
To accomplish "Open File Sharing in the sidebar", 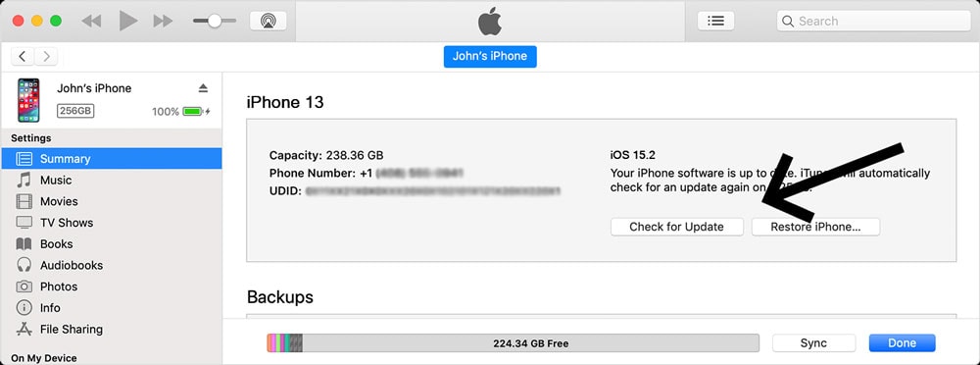I will 112,330.
